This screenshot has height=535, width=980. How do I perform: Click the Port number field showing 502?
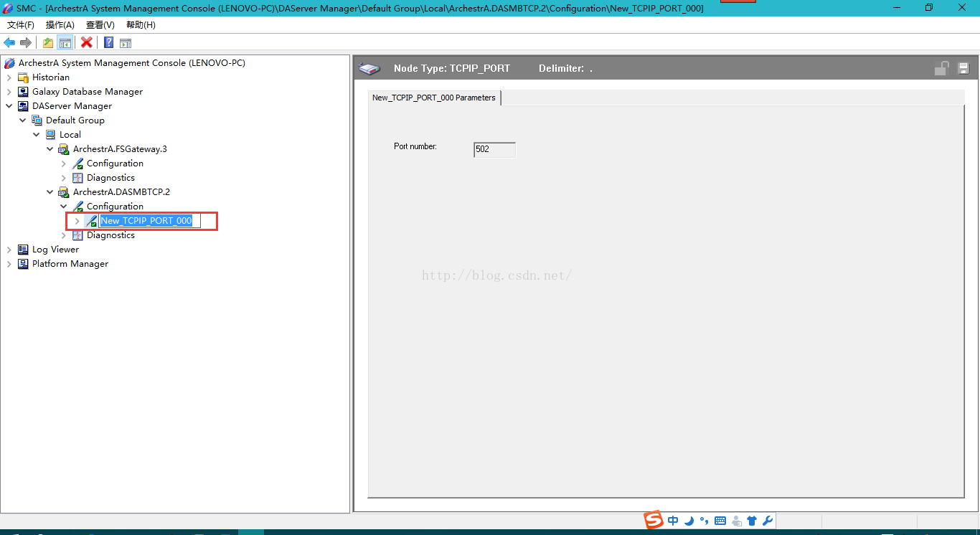point(494,149)
